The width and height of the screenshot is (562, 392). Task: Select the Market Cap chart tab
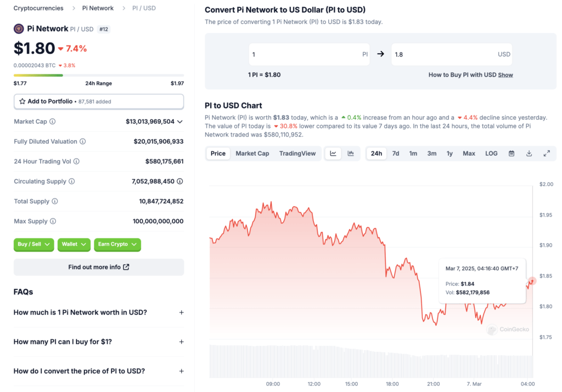pos(252,153)
